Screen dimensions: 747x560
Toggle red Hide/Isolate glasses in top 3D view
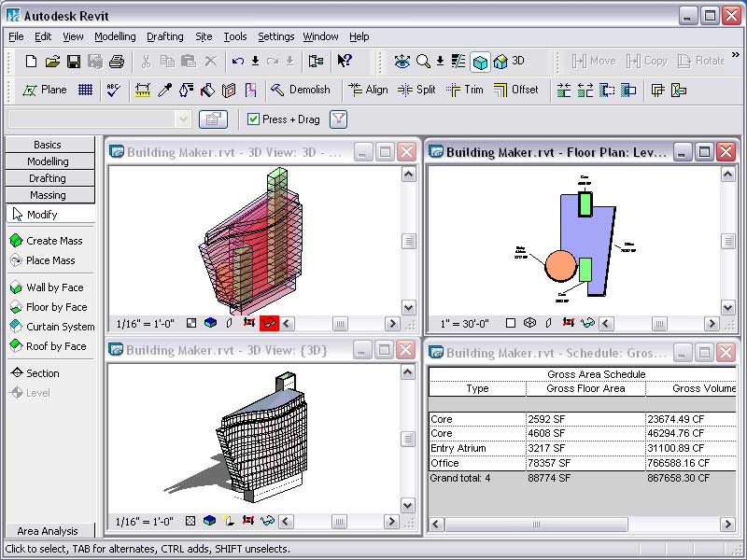click(x=269, y=323)
